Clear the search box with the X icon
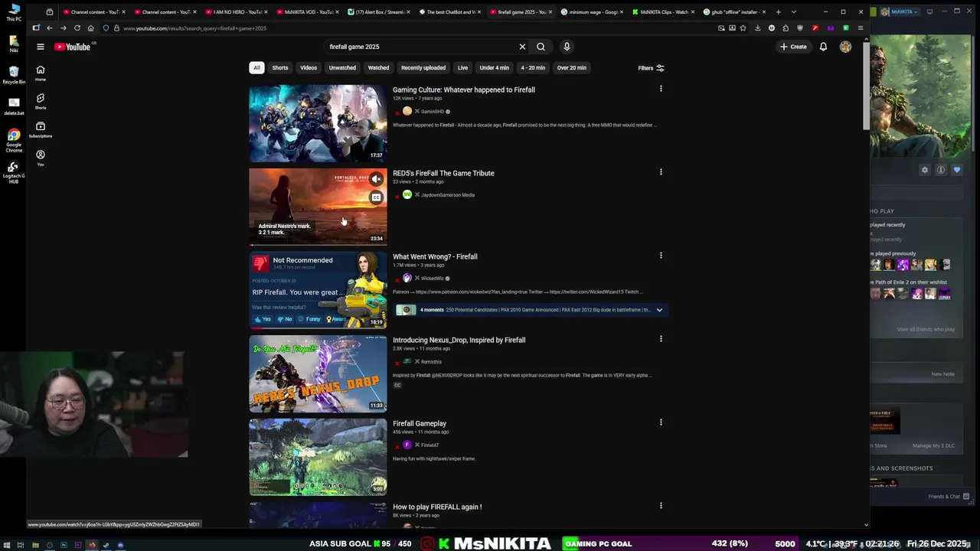This screenshot has height=551, width=980. (522, 47)
